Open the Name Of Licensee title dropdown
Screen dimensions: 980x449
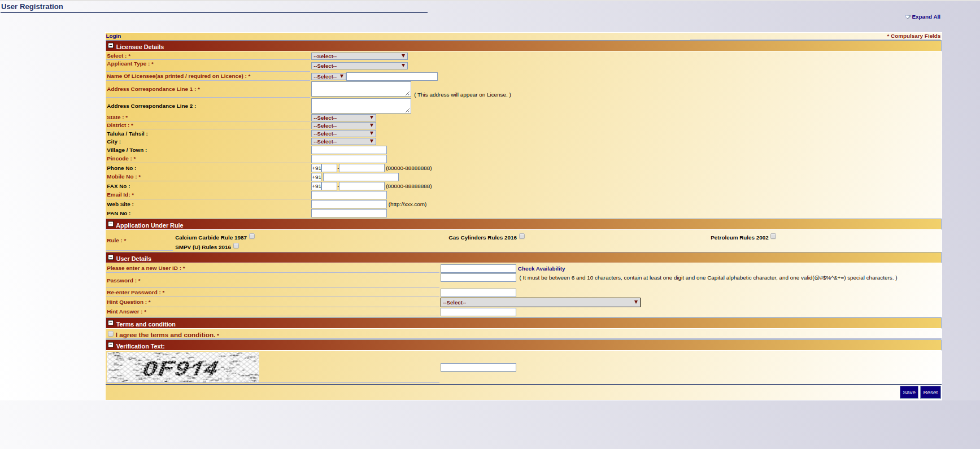328,77
